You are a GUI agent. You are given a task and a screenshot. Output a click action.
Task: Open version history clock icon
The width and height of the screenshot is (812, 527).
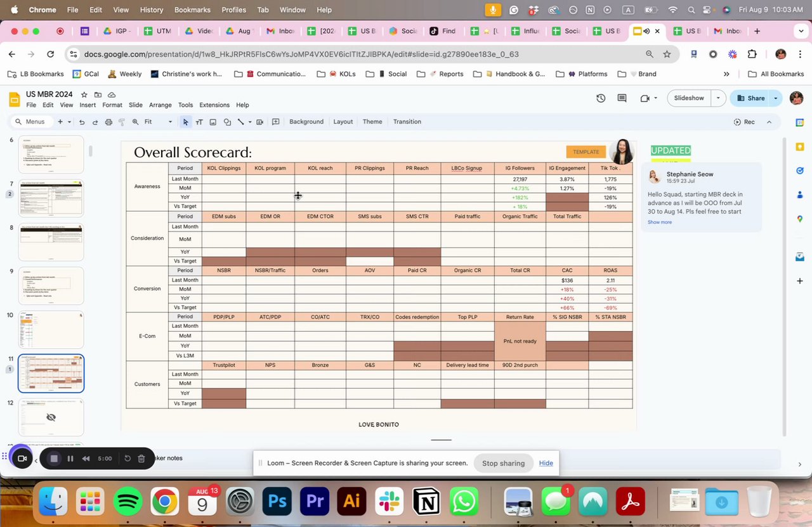pos(601,98)
